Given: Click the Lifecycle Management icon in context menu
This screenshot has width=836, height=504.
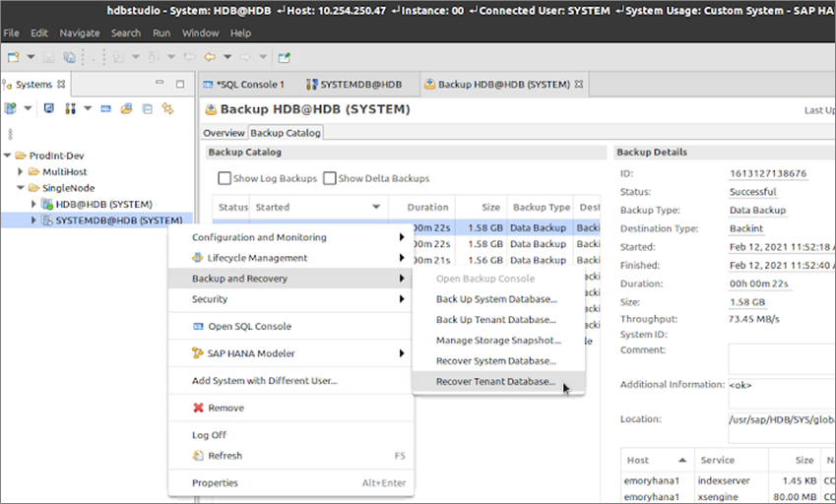Looking at the screenshot, I should click(198, 258).
